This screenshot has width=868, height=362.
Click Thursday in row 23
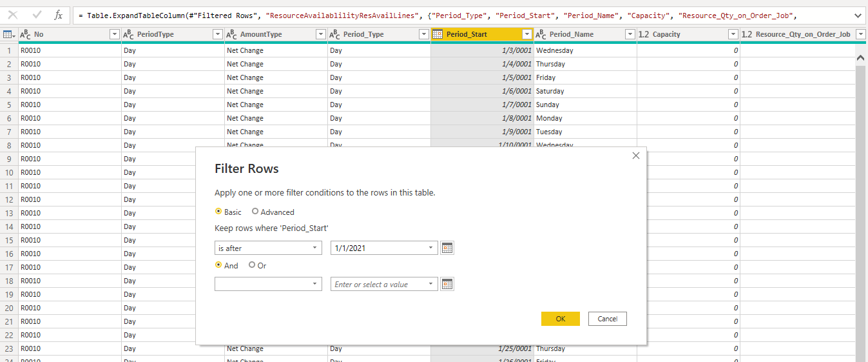(585, 348)
